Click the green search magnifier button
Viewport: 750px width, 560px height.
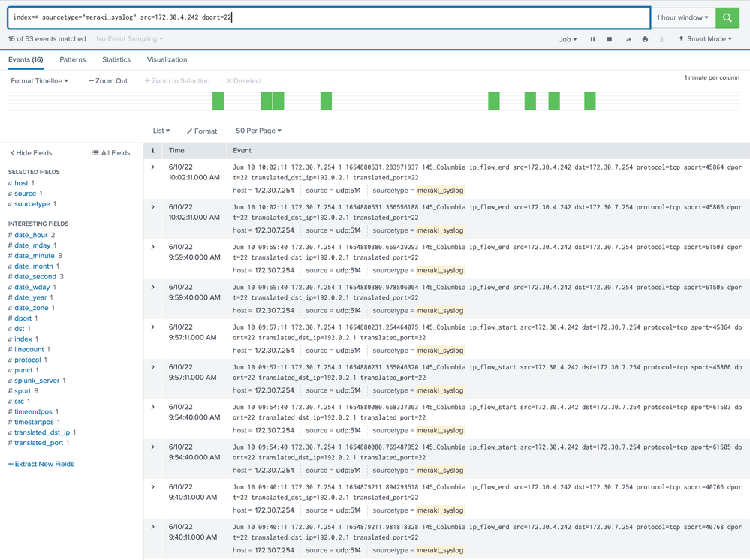(x=727, y=17)
